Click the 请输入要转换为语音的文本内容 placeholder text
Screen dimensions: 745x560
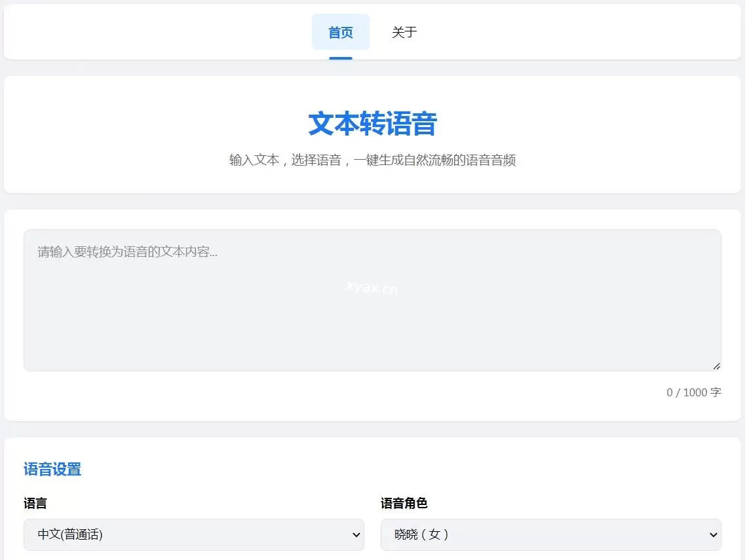(128, 252)
